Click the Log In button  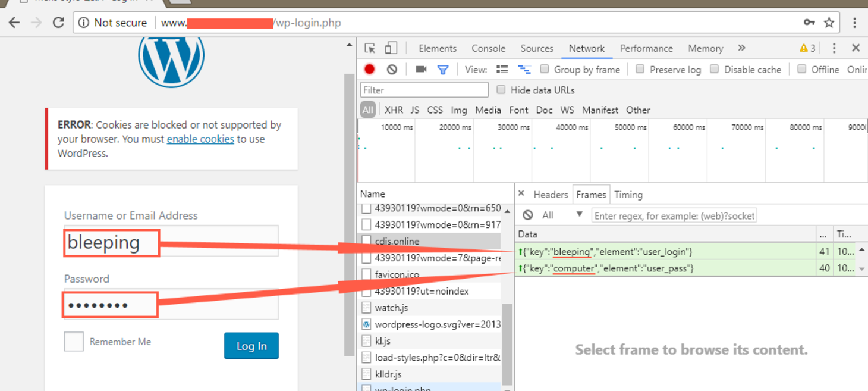[251, 346]
